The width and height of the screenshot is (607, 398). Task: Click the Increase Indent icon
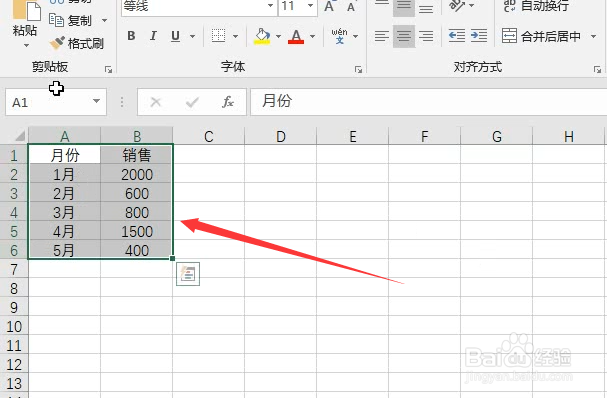479,36
